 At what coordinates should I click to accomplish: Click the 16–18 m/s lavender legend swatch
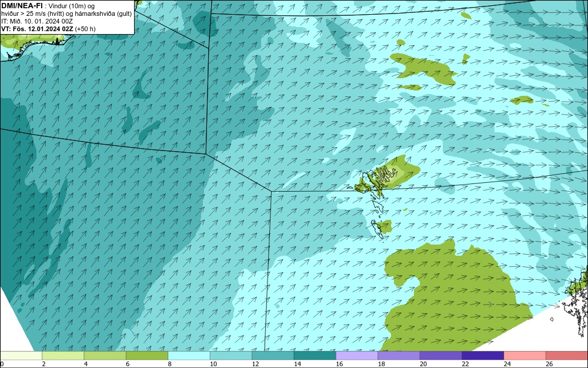[x=357, y=356]
